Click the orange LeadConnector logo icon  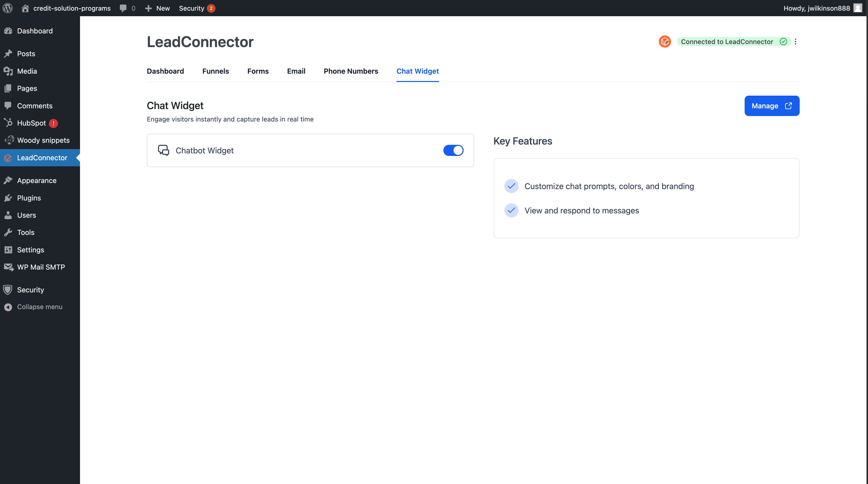pos(664,42)
